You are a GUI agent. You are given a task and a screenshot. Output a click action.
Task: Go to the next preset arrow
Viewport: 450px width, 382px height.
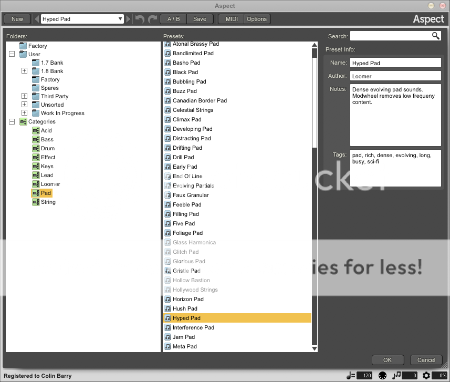coord(128,19)
